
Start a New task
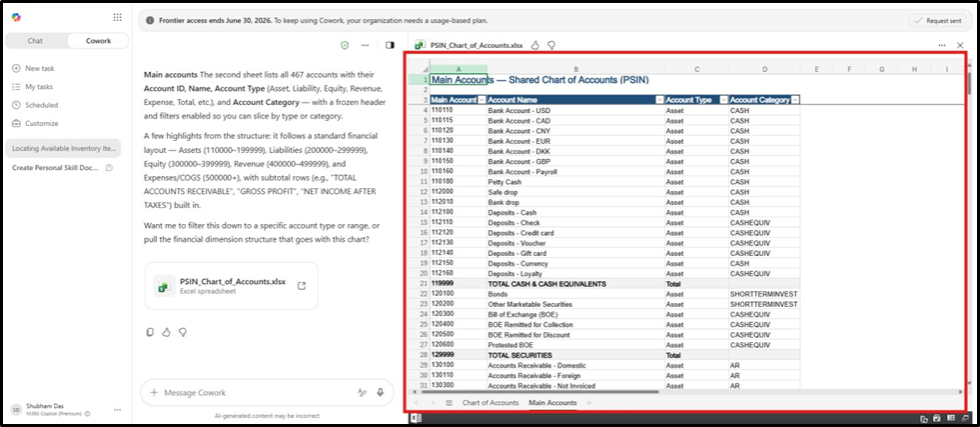[34, 68]
